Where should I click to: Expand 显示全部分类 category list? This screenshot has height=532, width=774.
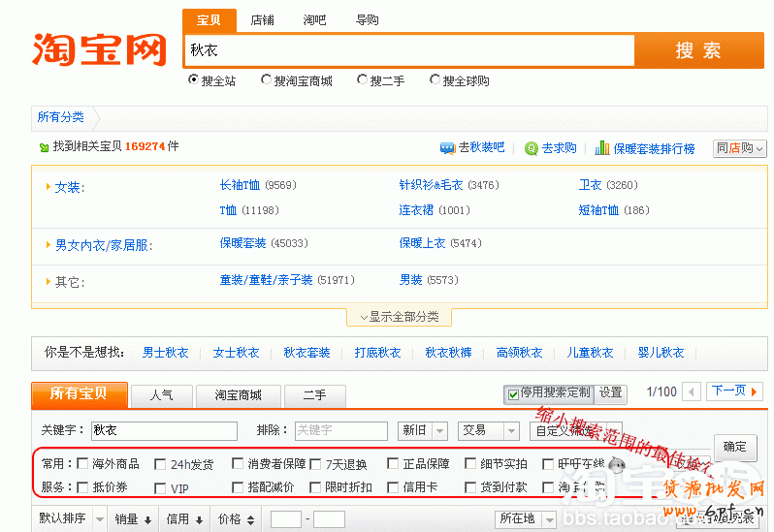[399, 317]
